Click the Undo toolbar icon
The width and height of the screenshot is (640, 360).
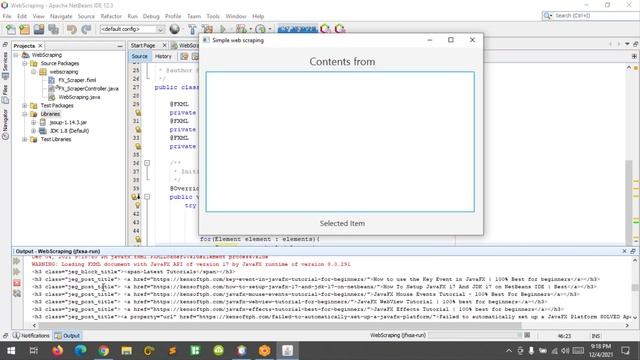[72, 29]
